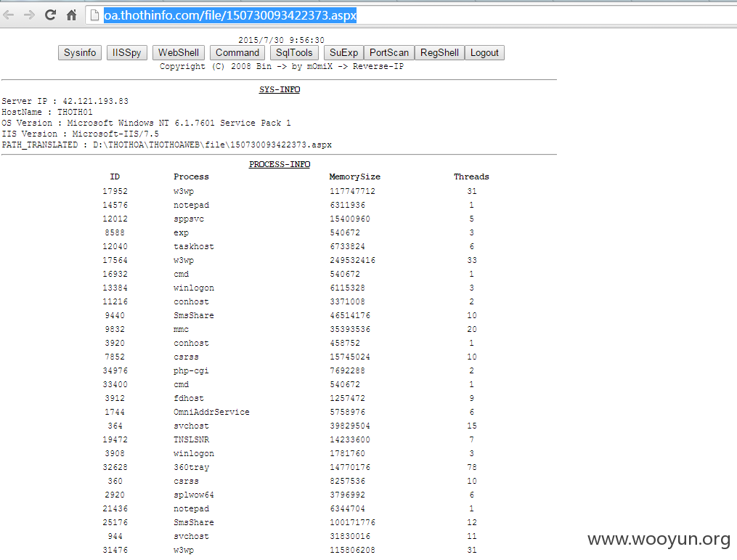Viewport: 737px width, 560px height.
Task: Click the SYS-INFO heading
Action: [280, 89]
